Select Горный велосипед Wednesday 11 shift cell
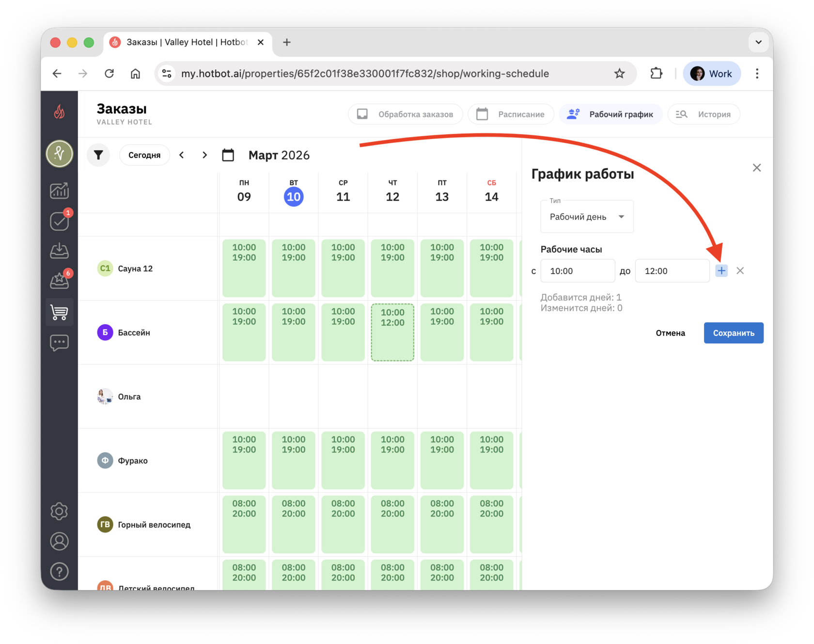814x644 pixels. coord(343,524)
